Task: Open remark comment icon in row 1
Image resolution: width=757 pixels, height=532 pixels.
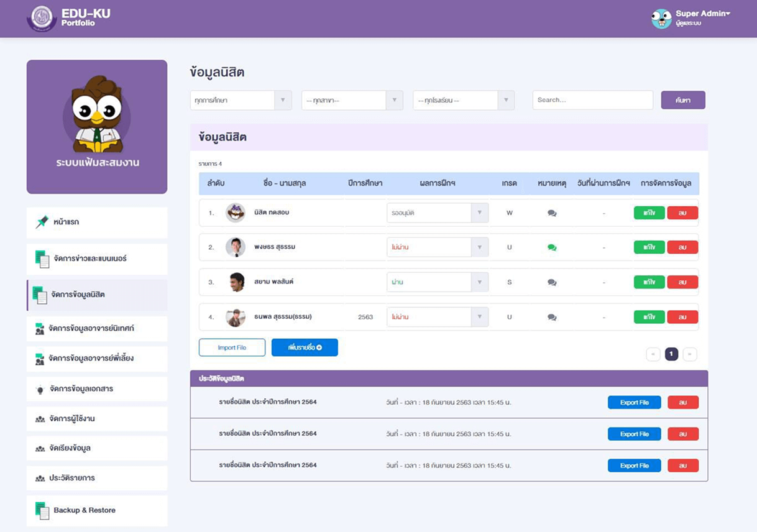Action: click(x=552, y=213)
